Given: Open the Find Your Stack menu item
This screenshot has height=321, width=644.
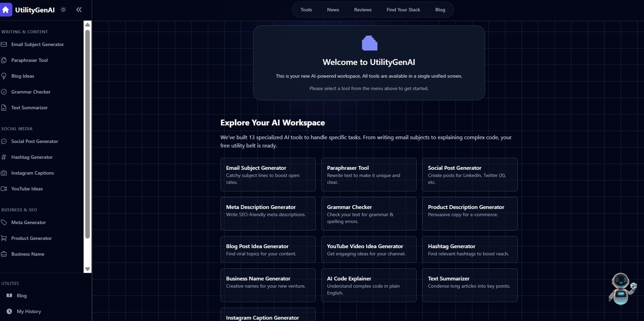Looking at the screenshot, I should click(403, 10).
